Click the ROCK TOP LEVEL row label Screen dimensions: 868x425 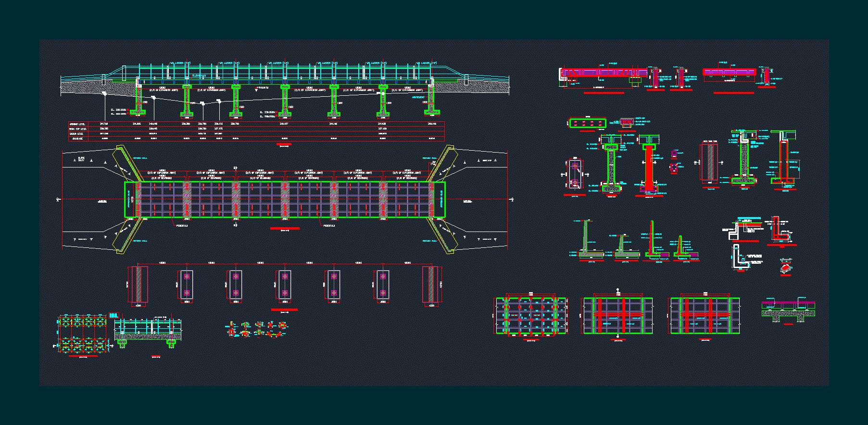click(x=78, y=129)
